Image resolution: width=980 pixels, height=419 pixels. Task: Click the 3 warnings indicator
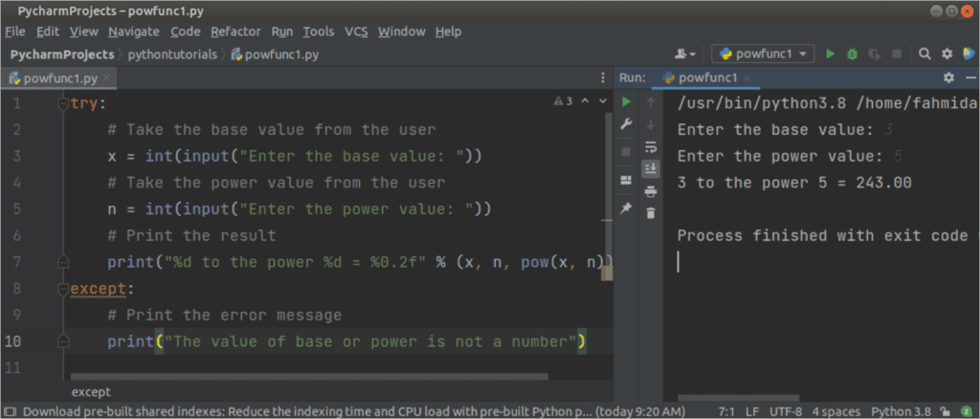[563, 101]
